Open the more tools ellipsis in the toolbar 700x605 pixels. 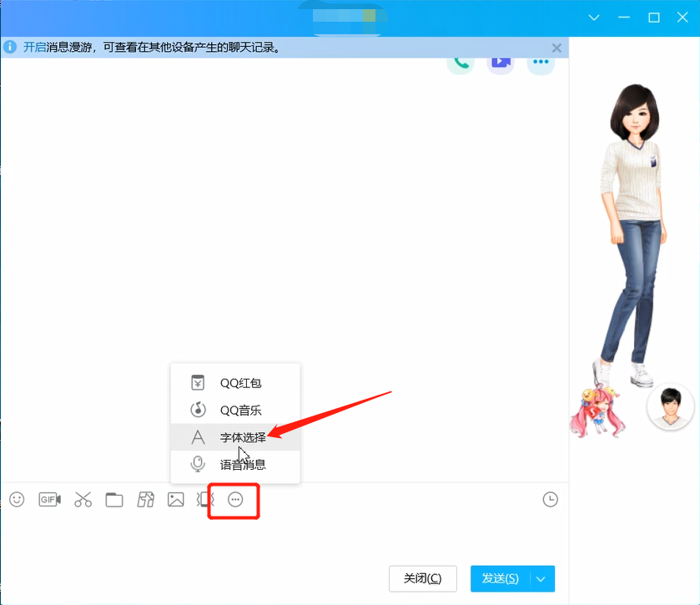[x=234, y=499]
